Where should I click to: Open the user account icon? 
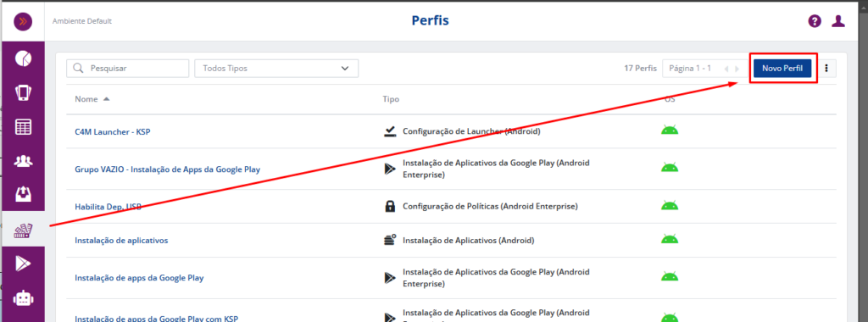[x=838, y=21]
